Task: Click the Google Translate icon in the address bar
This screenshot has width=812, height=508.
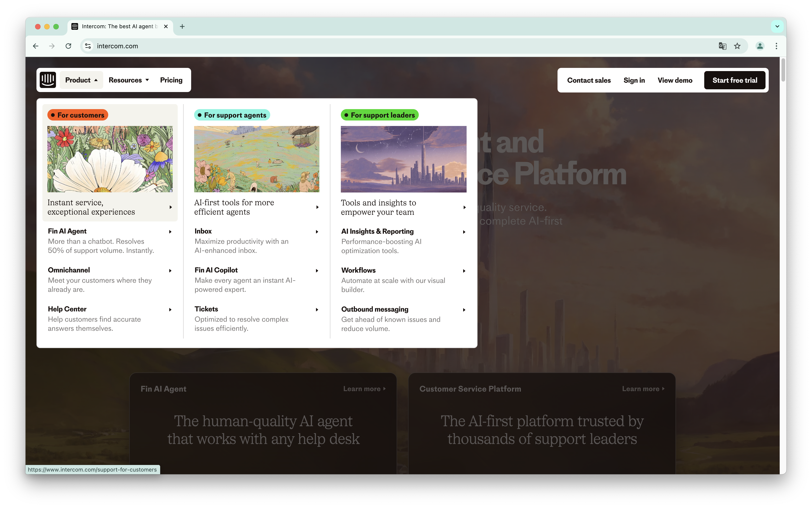Action: (x=722, y=46)
